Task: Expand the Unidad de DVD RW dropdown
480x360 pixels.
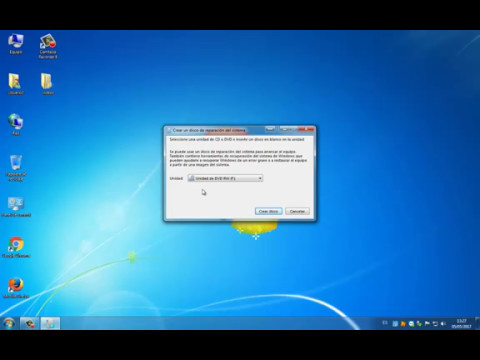Action: pyautogui.click(x=225, y=178)
